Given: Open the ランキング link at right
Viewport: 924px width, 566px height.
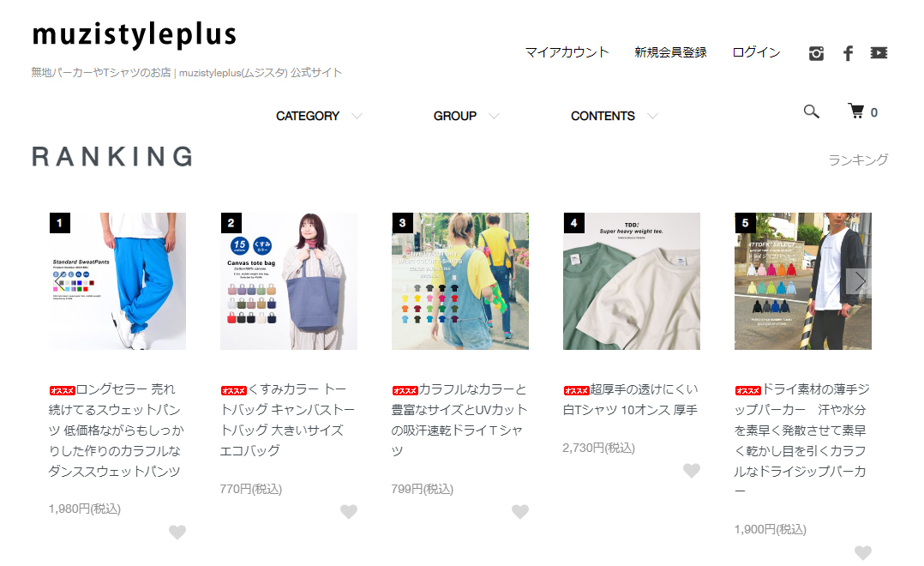Looking at the screenshot, I should click(x=858, y=160).
